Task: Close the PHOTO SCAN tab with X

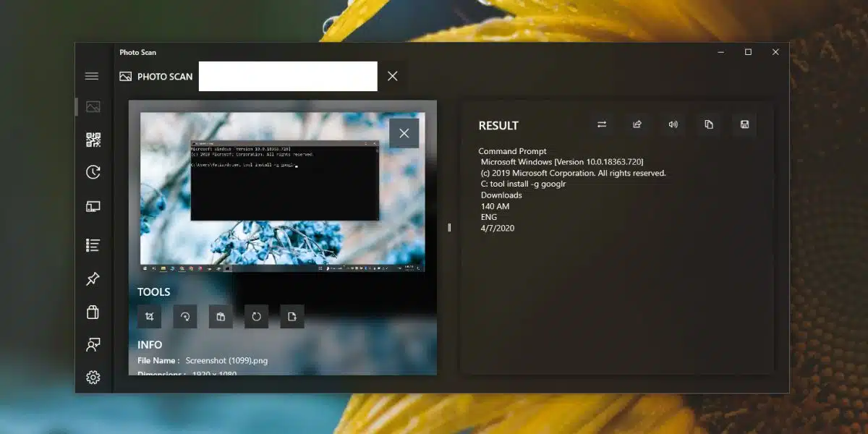Action: click(x=393, y=76)
